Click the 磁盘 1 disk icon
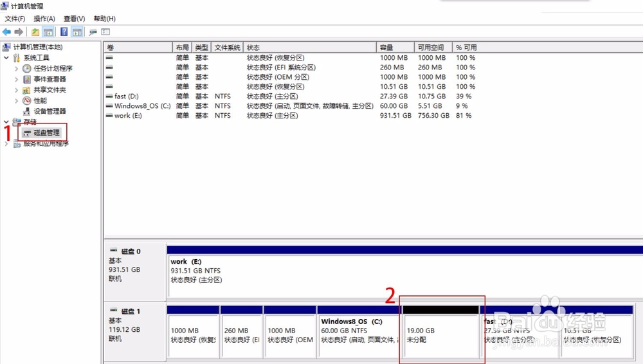Viewport: 643px width, 364px height. pos(114,310)
